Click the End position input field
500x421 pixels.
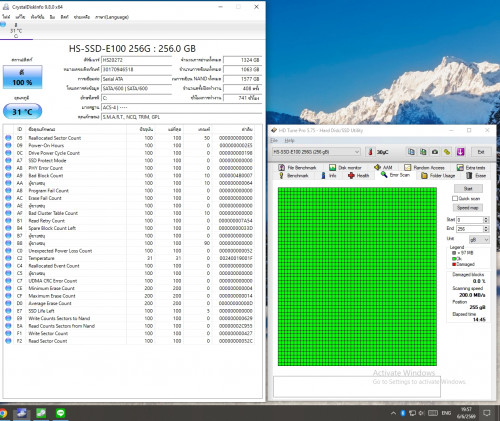[470, 229]
